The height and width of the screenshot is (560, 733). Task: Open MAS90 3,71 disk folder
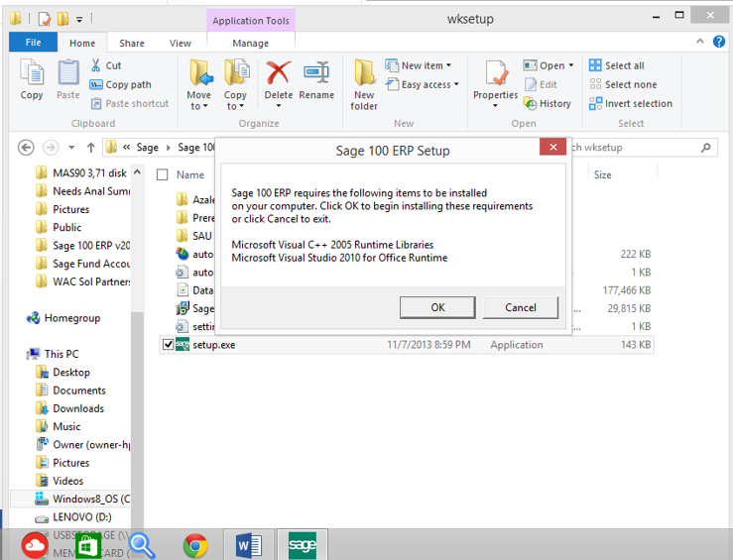[81, 172]
